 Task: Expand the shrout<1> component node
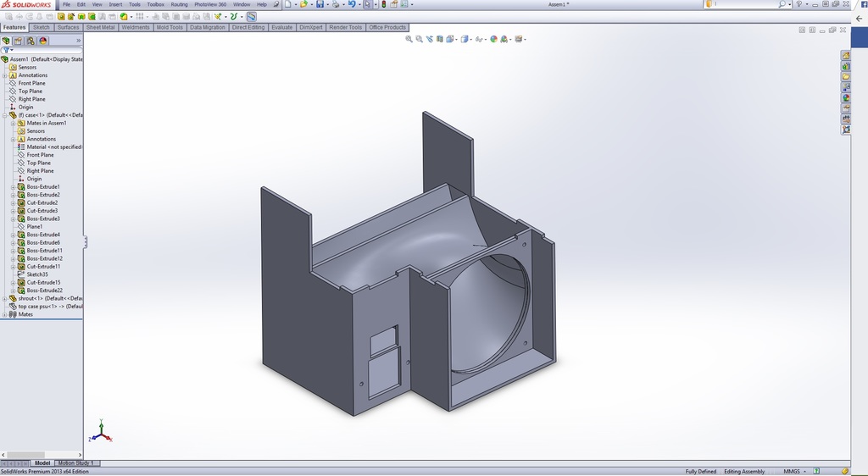pyautogui.click(x=4, y=298)
